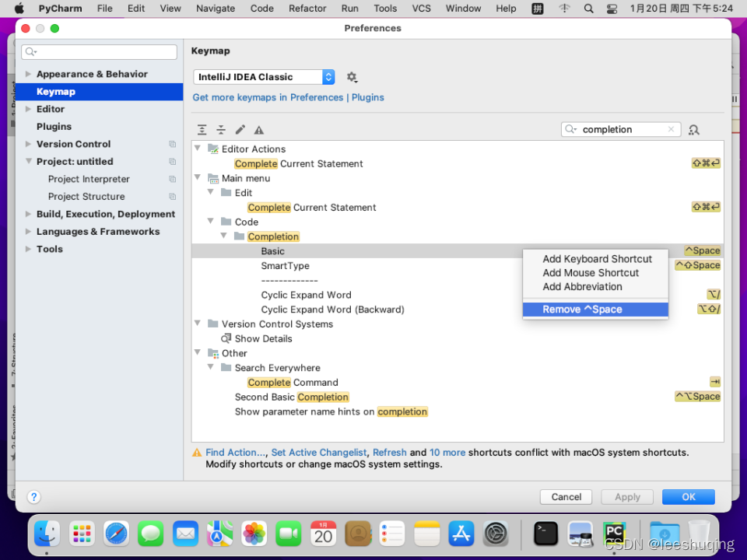
Task: Click the Set Active Changelist link
Action: (319, 453)
